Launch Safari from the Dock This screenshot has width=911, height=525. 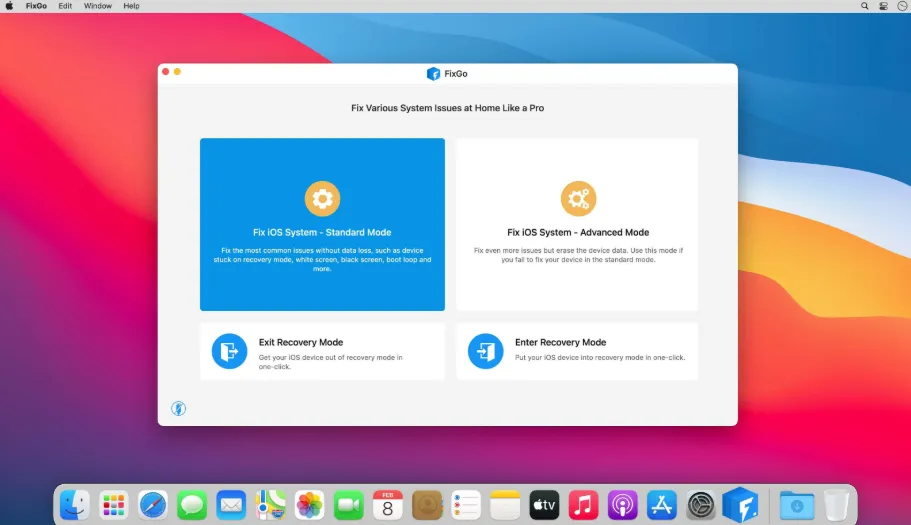click(153, 505)
